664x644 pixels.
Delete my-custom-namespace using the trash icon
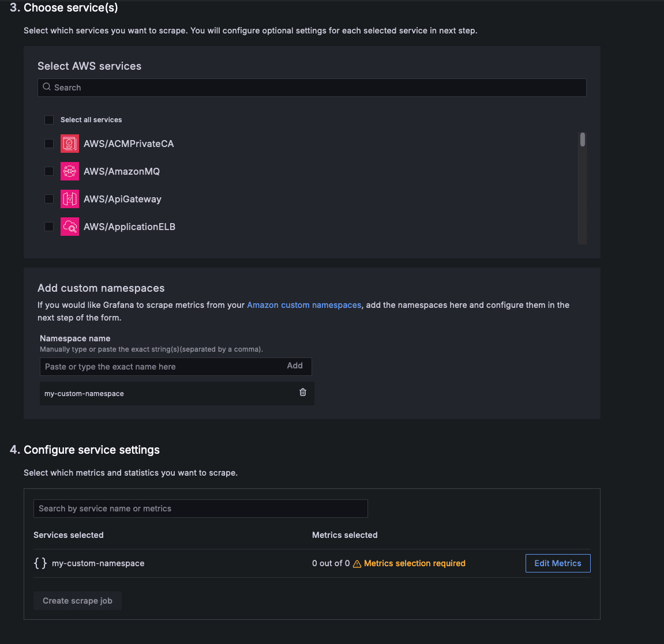[x=302, y=392]
